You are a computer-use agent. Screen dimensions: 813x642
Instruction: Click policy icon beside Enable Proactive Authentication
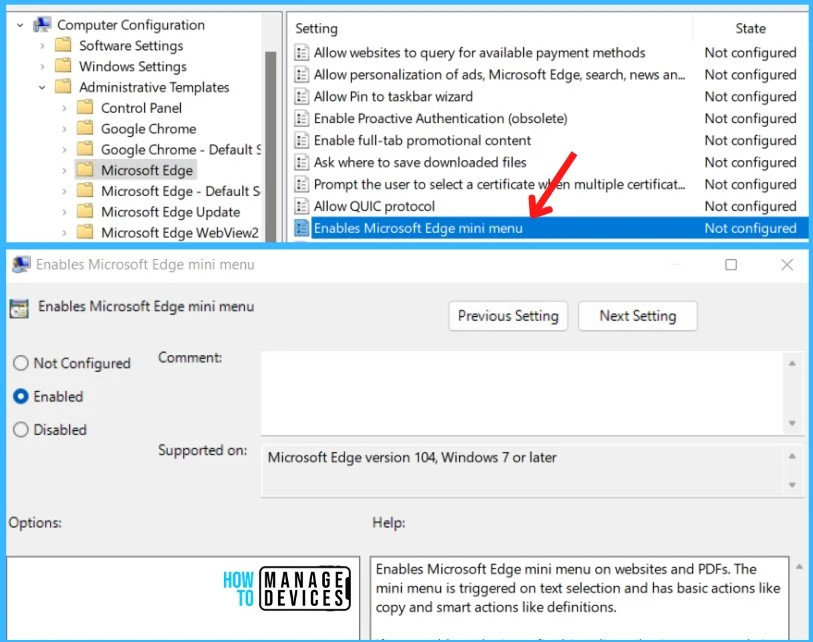(x=302, y=119)
